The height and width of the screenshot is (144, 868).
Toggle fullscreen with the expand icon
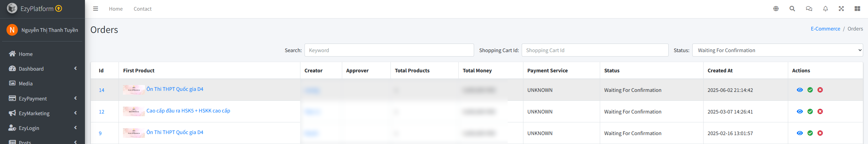[841, 9]
